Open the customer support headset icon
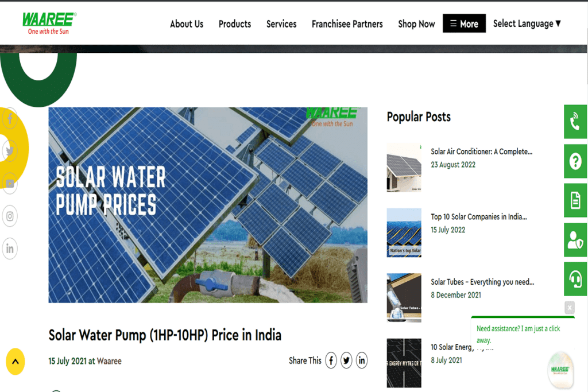The width and height of the screenshot is (588, 392). 575,279
